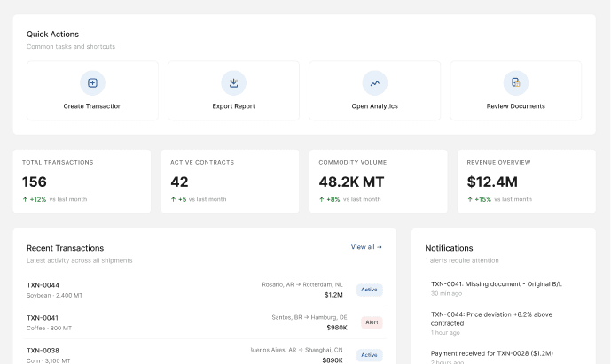This screenshot has height=364, width=611.
Task: Click the Active badge on TXN-0044
Action: point(370,290)
